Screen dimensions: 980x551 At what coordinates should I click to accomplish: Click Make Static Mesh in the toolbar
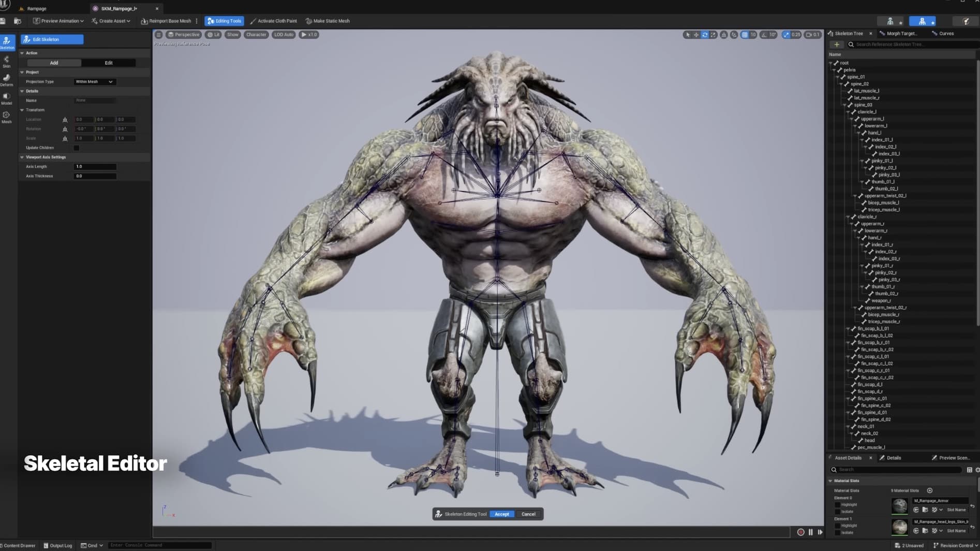[328, 21]
